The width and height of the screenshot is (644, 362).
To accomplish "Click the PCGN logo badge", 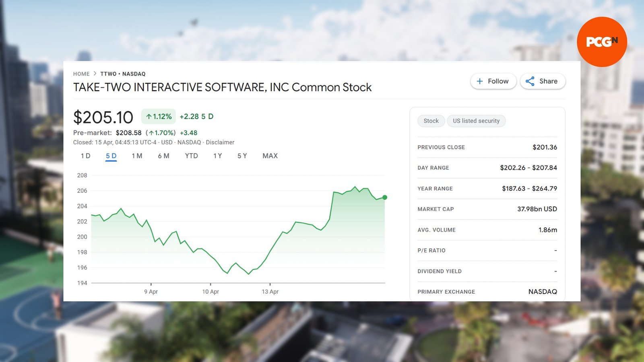I will (x=602, y=42).
